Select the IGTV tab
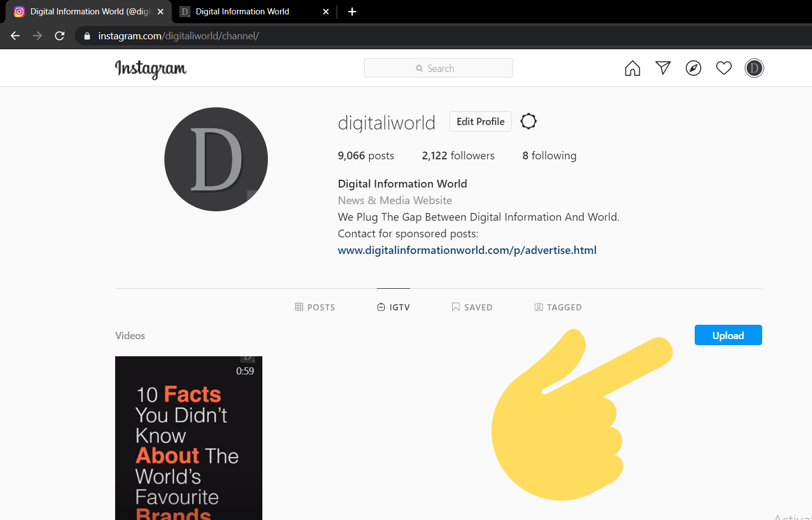Image resolution: width=812 pixels, height=520 pixels. pyautogui.click(x=394, y=307)
